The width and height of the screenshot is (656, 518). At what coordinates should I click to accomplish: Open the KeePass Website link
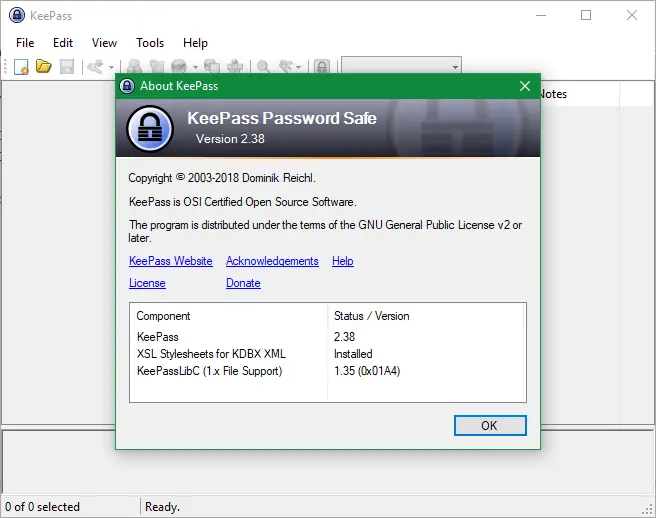[x=171, y=261]
